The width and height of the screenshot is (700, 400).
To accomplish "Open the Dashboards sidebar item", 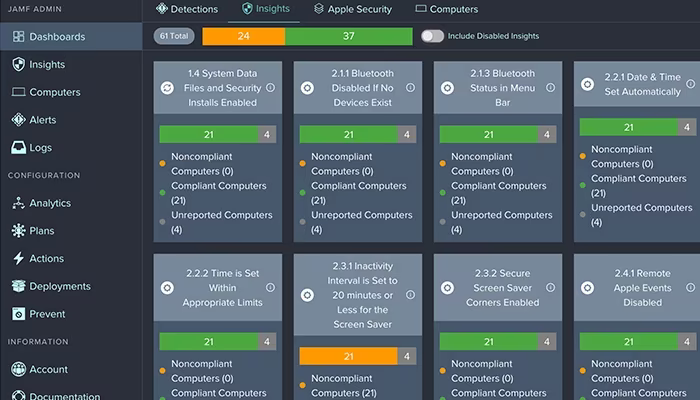I will 71,37.
